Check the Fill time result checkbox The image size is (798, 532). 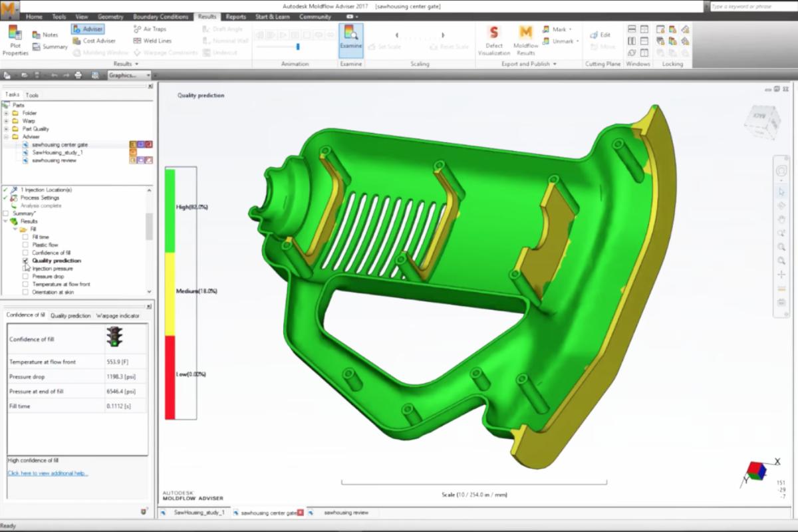25,237
